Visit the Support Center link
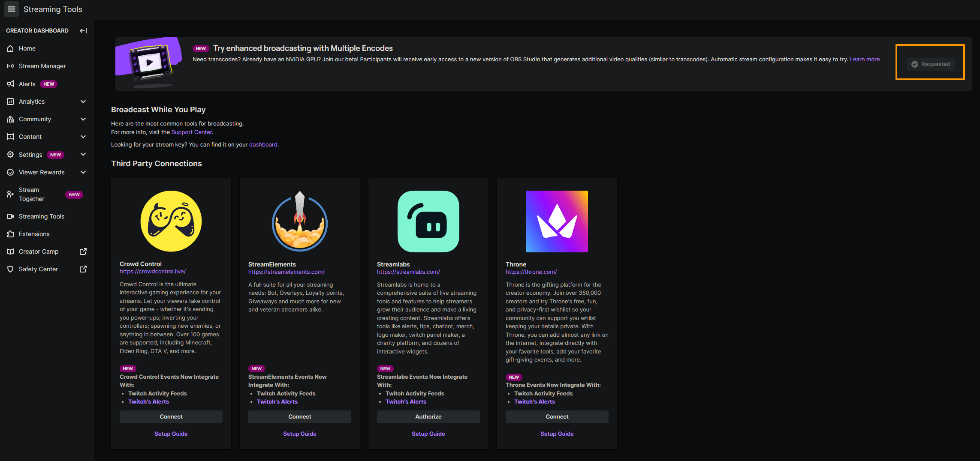This screenshot has height=461, width=980. coord(191,132)
